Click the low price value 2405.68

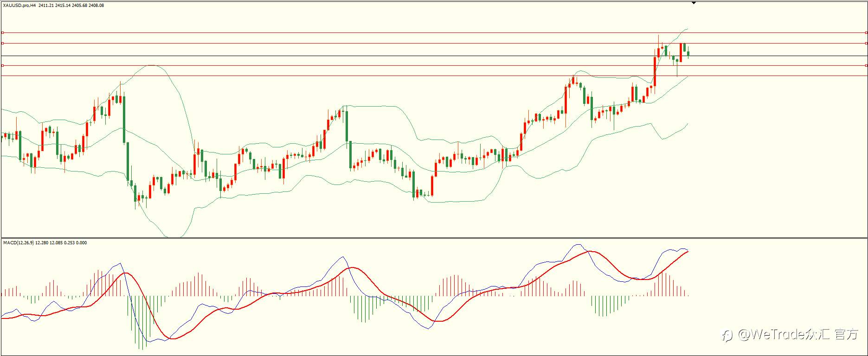click(x=80, y=6)
